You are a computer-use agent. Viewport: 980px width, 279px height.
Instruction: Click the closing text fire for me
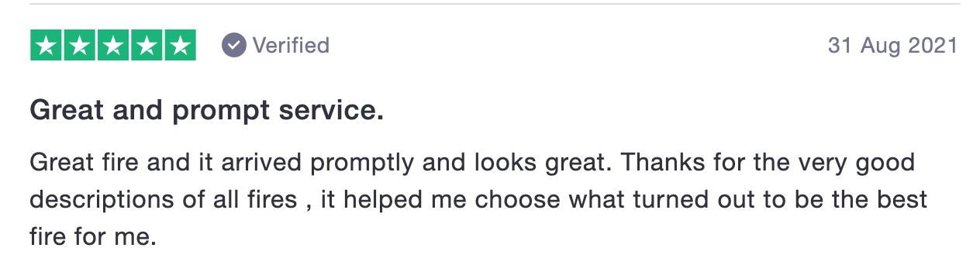tap(93, 236)
